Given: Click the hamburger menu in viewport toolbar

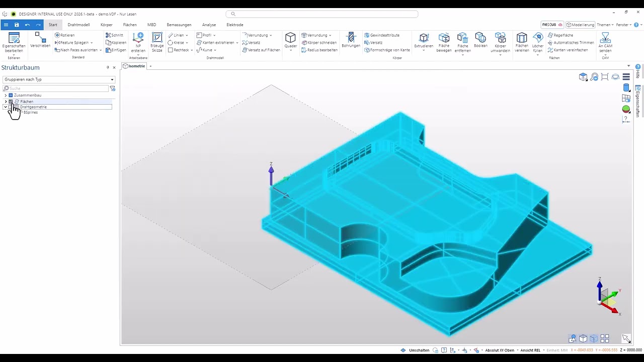Looking at the screenshot, I should coord(626,77).
